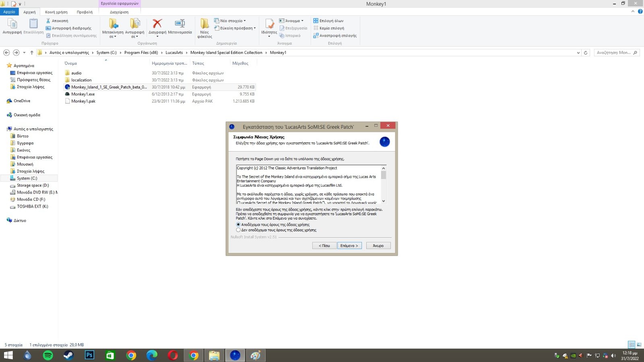Image resolution: width=644 pixels, height=362 pixels.
Task: Launch Spotify from the taskbar
Action: (x=48, y=355)
